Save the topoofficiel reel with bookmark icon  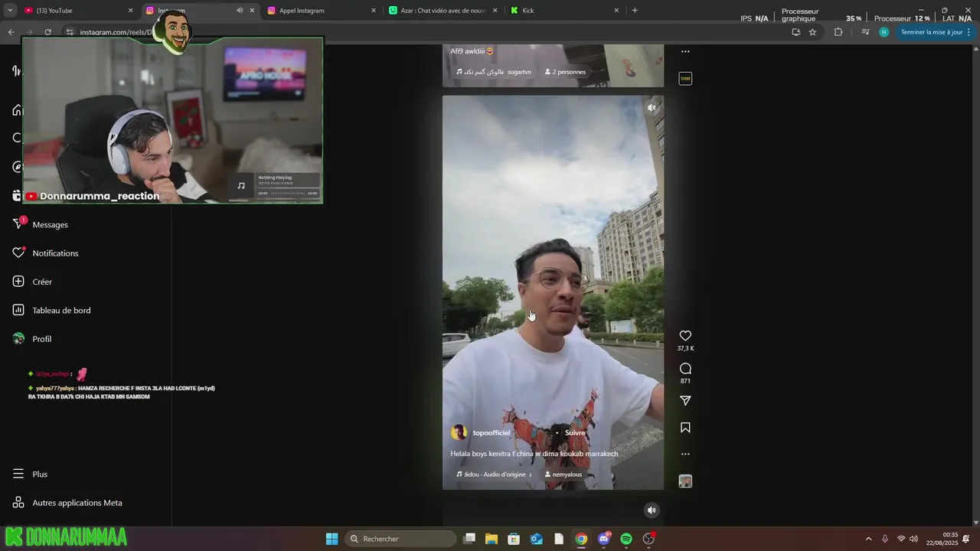pyautogui.click(x=685, y=428)
